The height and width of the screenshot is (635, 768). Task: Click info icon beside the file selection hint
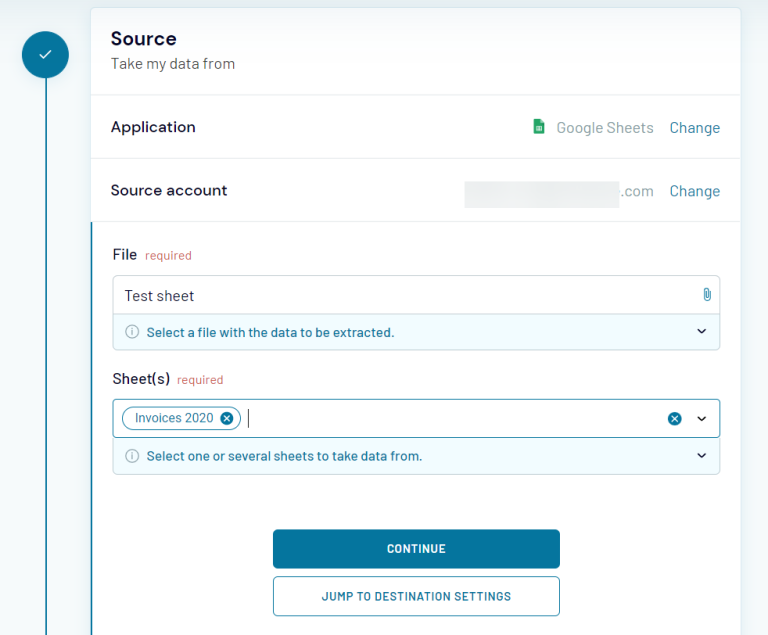coord(132,332)
